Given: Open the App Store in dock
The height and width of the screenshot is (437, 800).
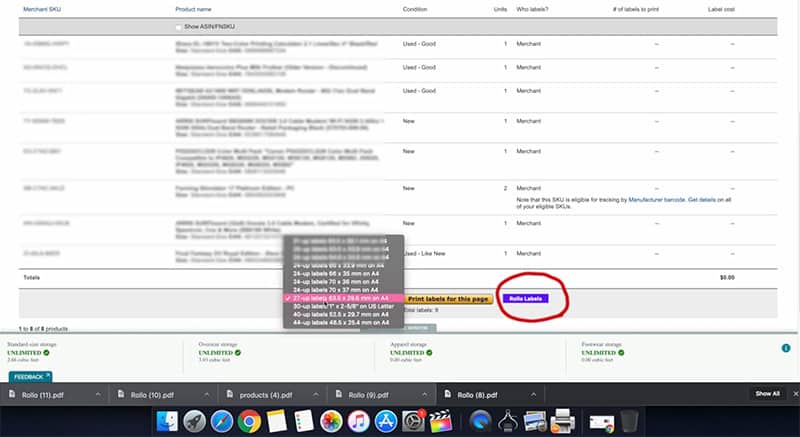Looking at the screenshot, I should pos(386,422).
